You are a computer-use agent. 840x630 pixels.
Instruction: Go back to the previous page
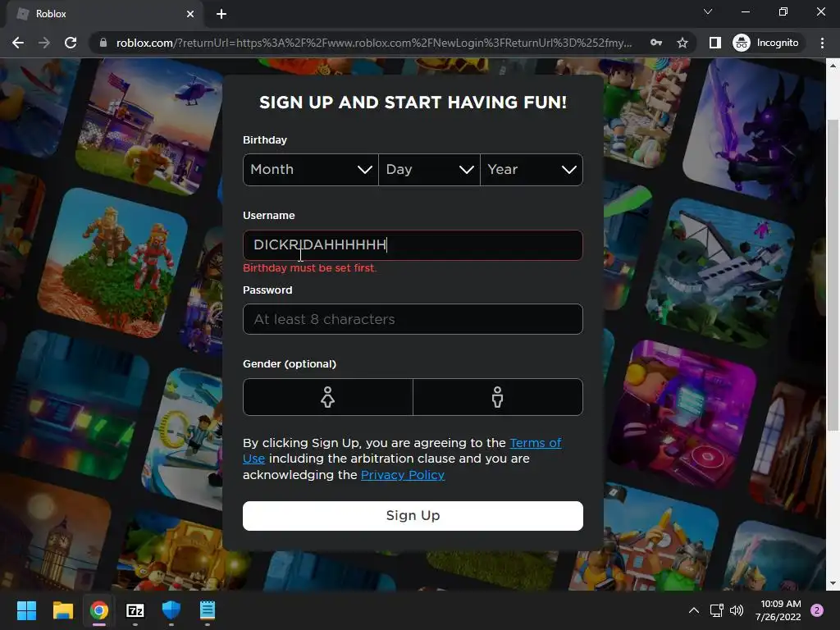click(x=18, y=43)
